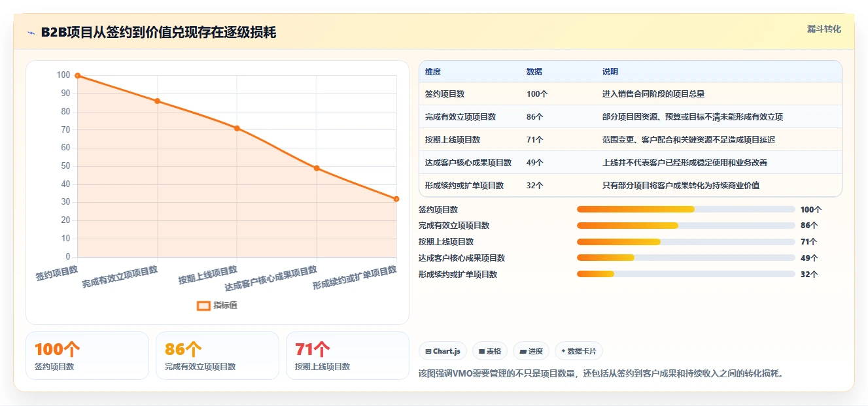Screen dimensions: 868x406
Task: Click the 进度 chip
Action: tap(531, 351)
